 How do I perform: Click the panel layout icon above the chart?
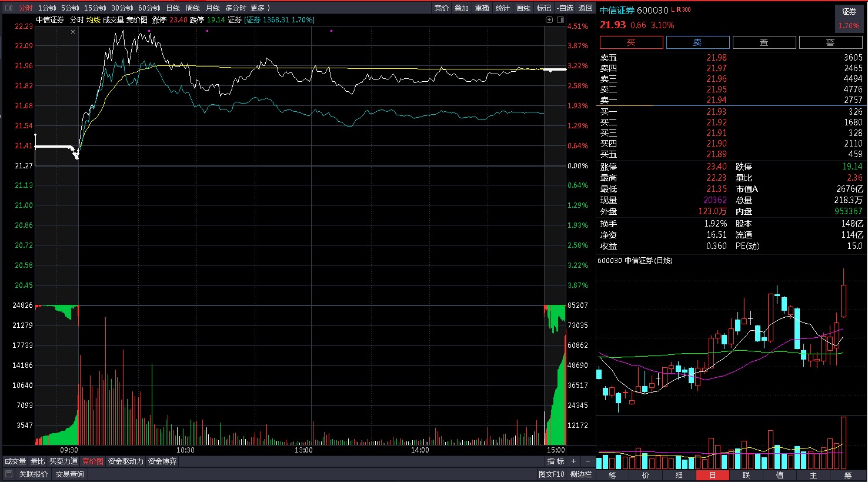[560, 19]
